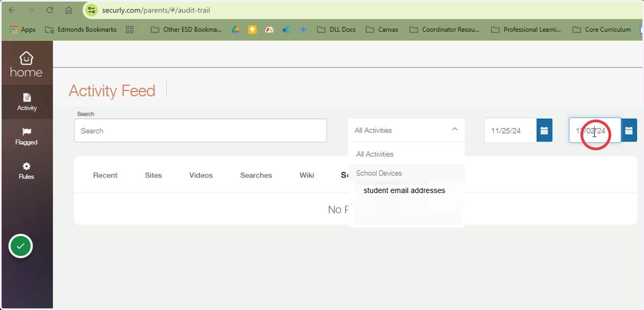Open Other ESD Bookmarks folder
The width and height of the screenshot is (644, 310).
click(185, 29)
